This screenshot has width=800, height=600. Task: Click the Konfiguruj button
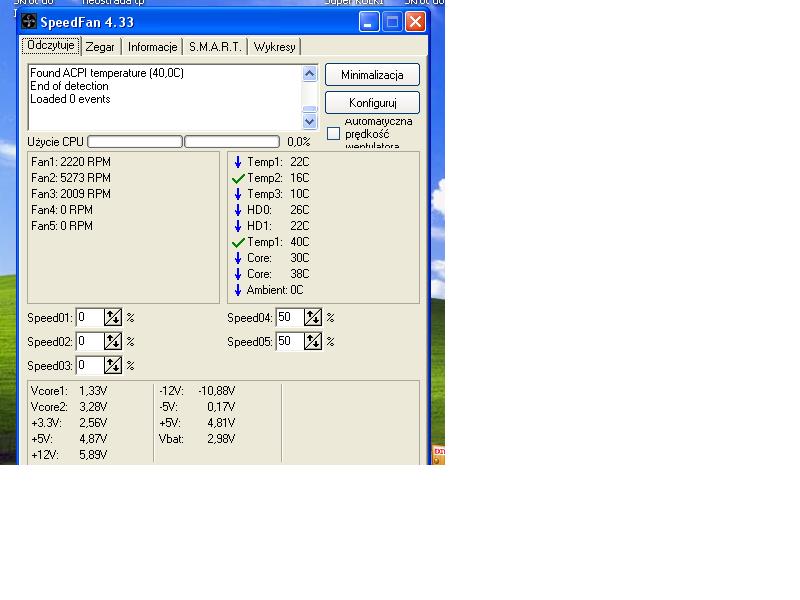(x=372, y=103)
